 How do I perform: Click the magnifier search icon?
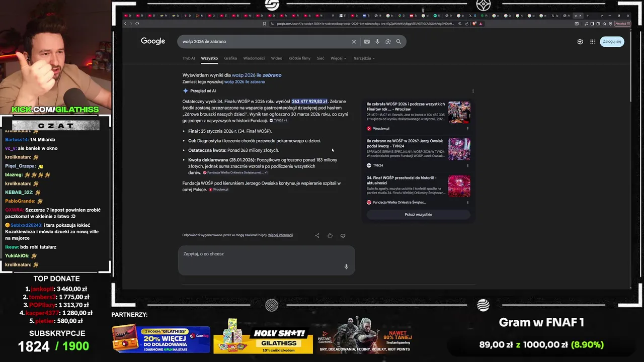pos(398,42)
